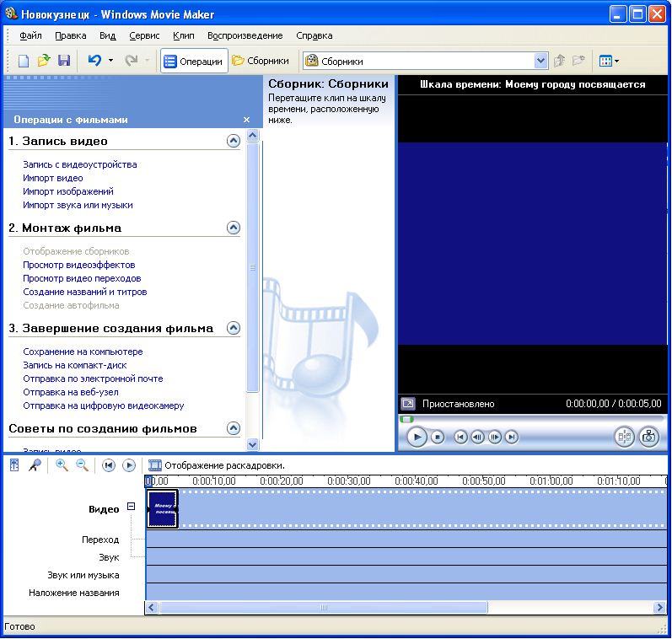
Task: Click the Forward (next clip) monitor button
Action: pyautogui.click(x=511, y=438)
